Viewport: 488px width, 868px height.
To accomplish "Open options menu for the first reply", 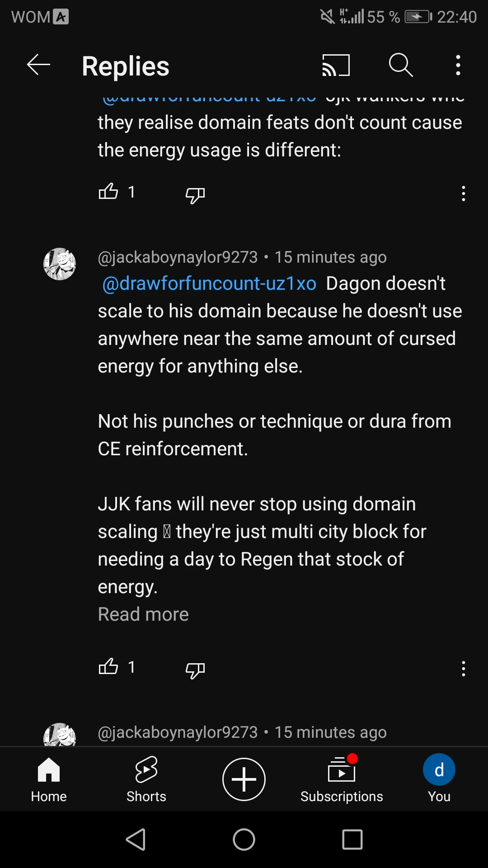I will coord(463,193).
